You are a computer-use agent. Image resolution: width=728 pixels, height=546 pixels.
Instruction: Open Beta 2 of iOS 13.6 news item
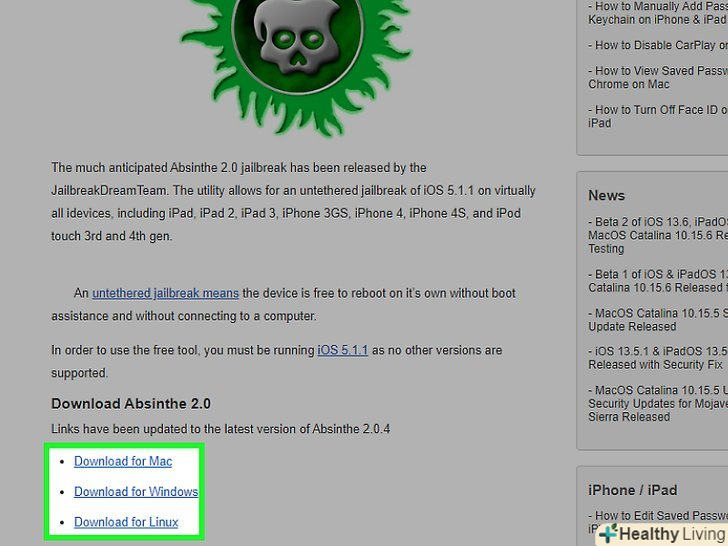click(x=658, y=235)
